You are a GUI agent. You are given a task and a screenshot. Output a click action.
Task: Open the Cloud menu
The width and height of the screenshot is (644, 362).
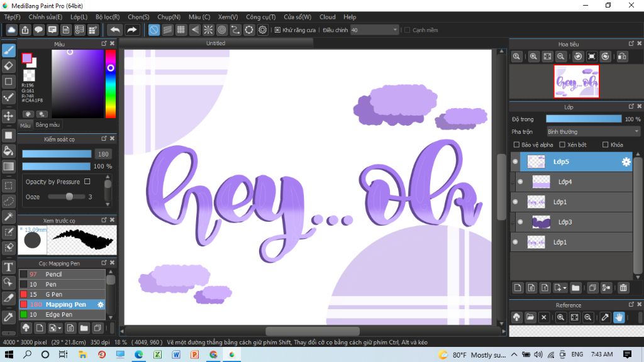pyautogui.click(x=327, y=17)
